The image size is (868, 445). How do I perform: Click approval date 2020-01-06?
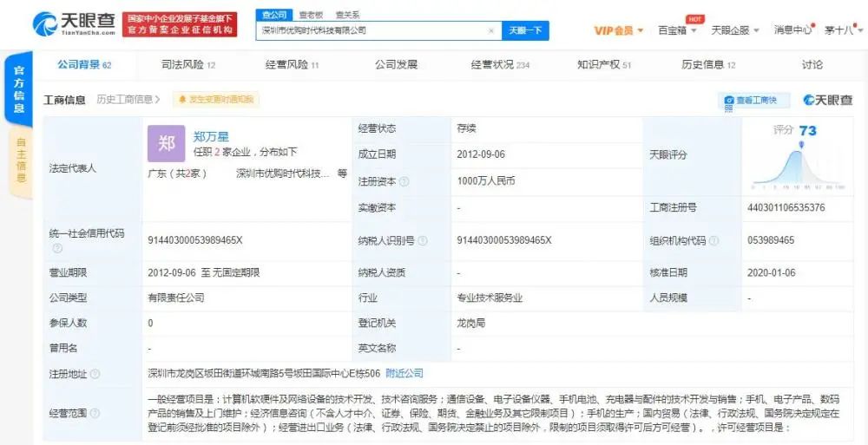click(x=771, y=272)
